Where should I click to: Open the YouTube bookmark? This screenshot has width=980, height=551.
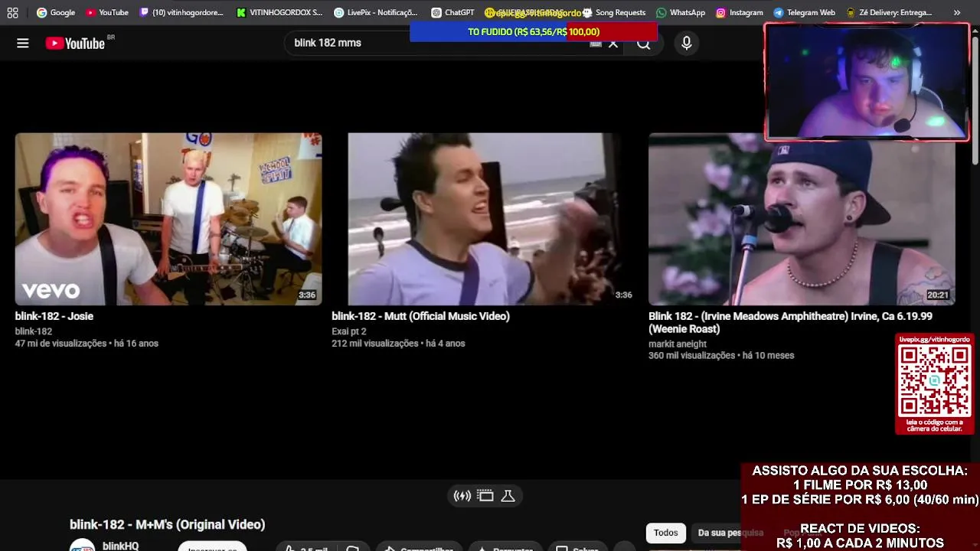[x=106, y=12]
